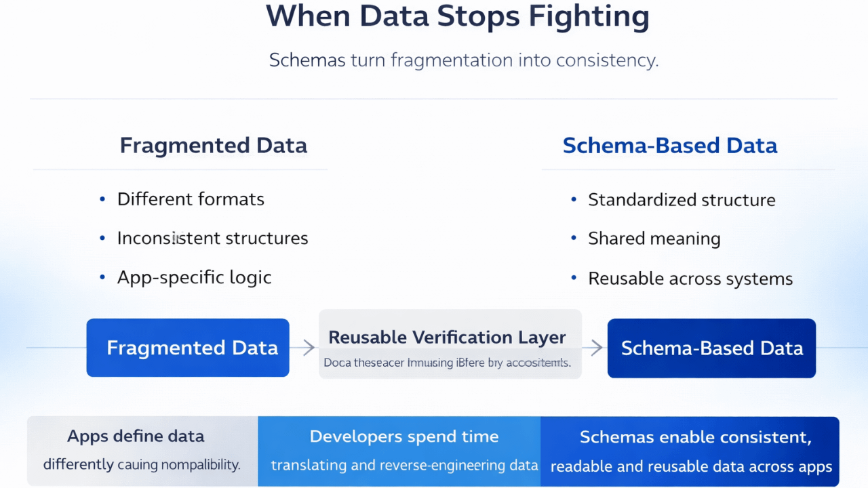Select the When Data Stops Fighting title

coord(458,17)
